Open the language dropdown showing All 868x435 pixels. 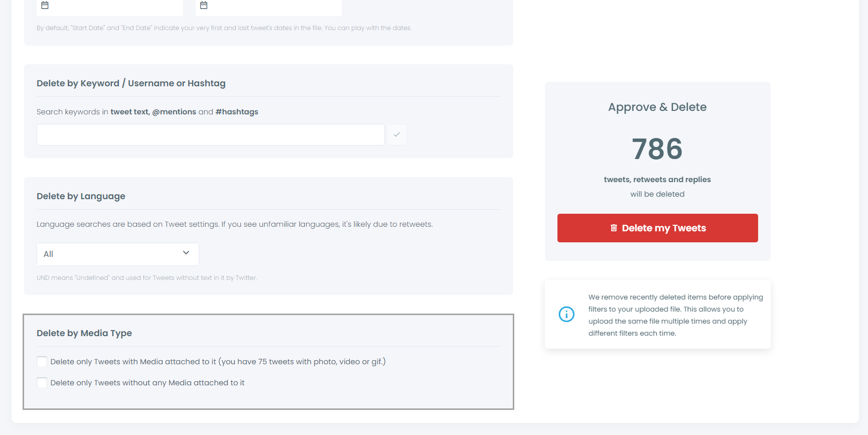click(117, 254)
